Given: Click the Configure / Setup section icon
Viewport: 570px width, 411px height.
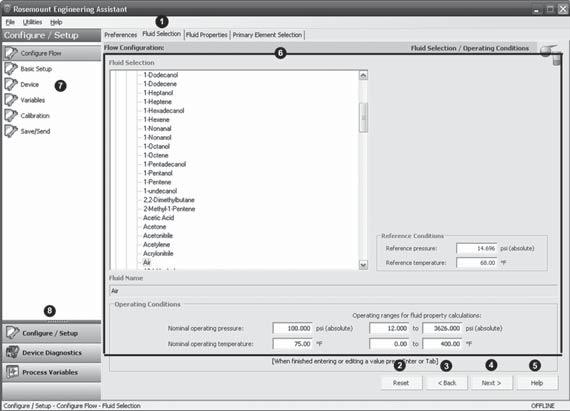Looking at the screenshot, I should tap(12, 333).
